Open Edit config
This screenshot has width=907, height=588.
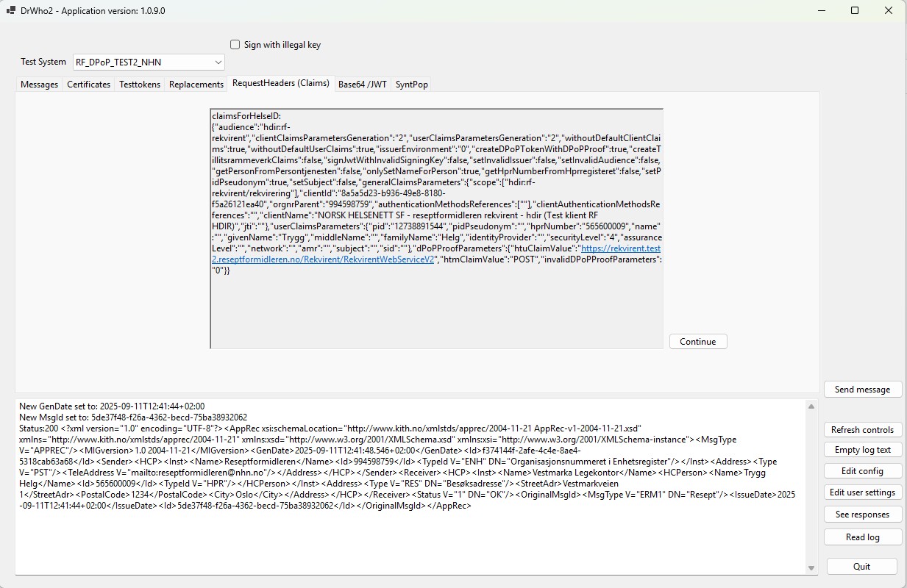tap(862, 470)
